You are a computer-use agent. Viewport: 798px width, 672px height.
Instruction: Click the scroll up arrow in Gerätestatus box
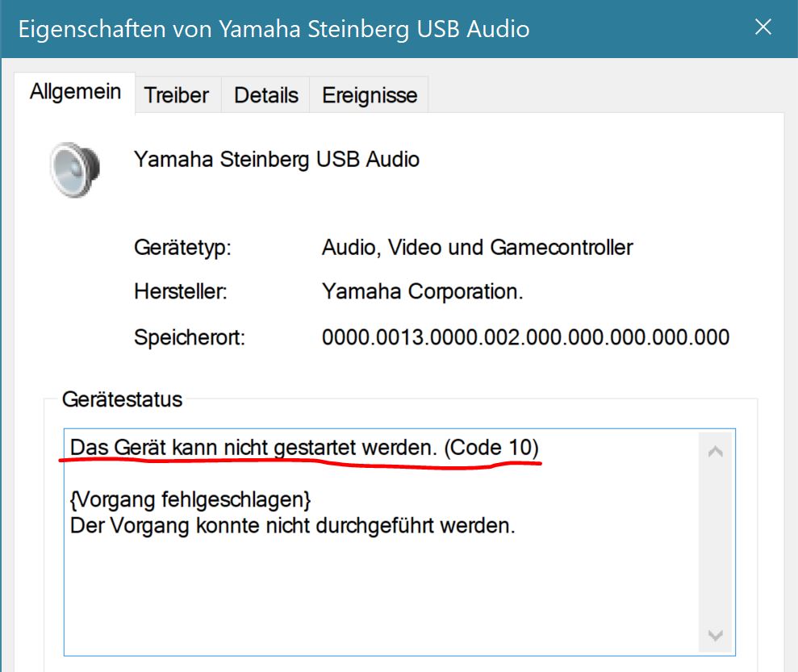(x=715, y=452)
